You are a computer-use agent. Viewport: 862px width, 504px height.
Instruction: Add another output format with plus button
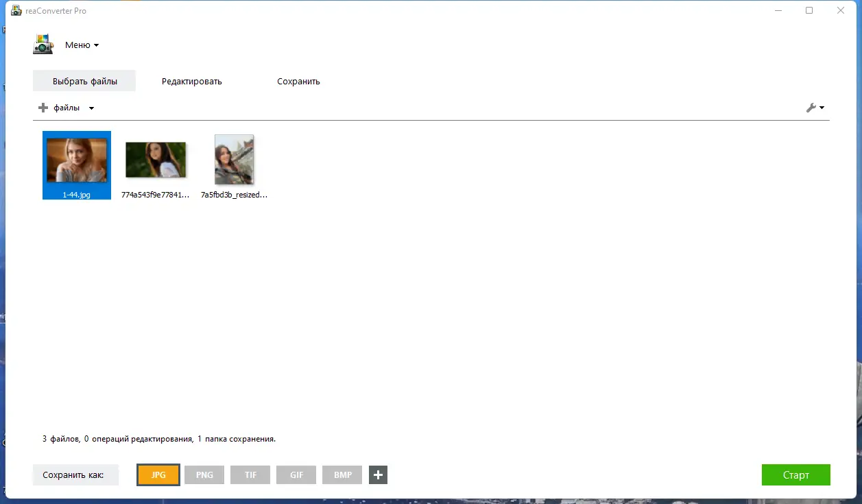point(378,475)
